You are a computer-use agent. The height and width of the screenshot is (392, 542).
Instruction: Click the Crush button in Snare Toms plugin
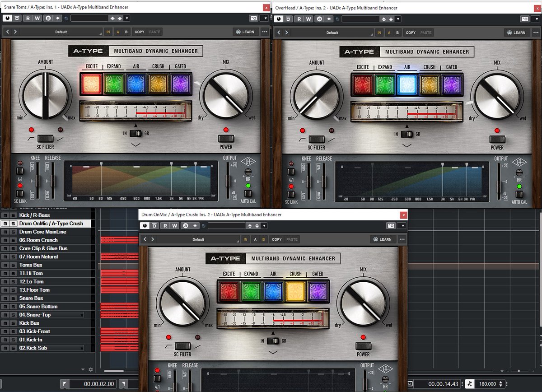(x=158, y=84)
